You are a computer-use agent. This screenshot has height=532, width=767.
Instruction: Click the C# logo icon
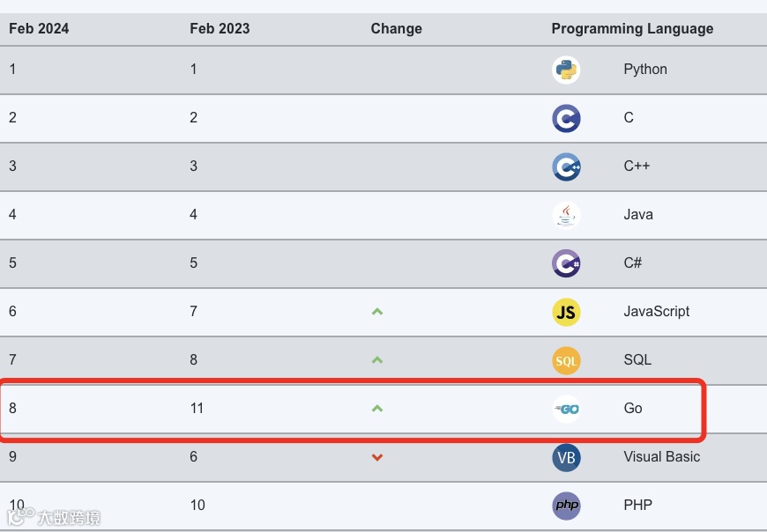coord(566,263)
